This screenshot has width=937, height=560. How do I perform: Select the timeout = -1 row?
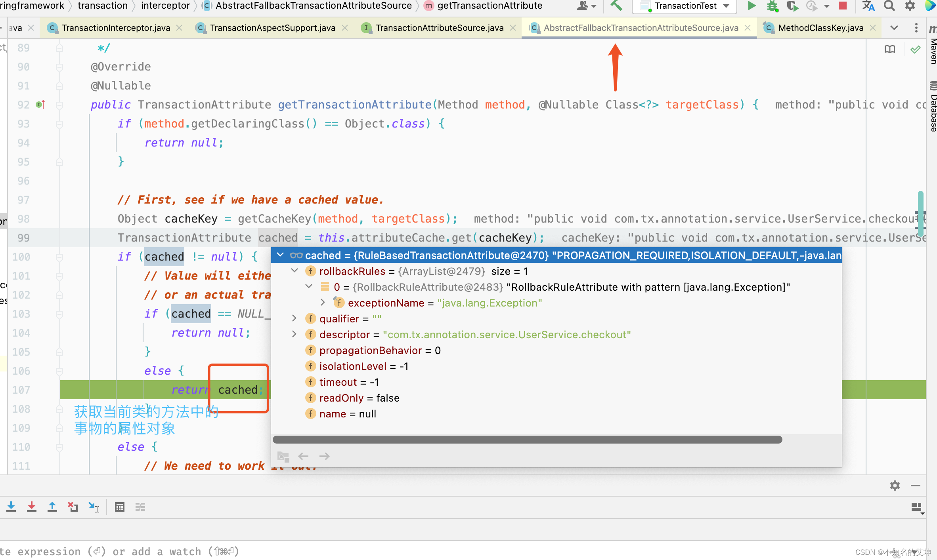point(556,382)
